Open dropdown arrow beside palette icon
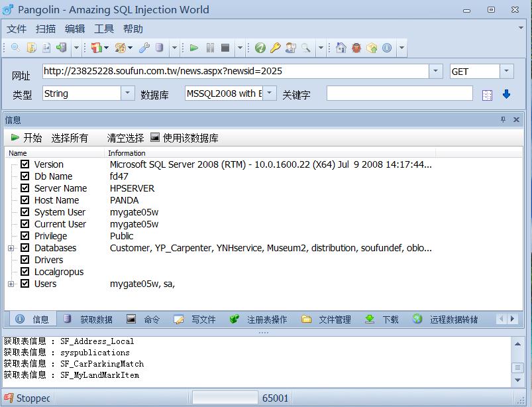Image resolution: width=532 pixels, height=407 pixels. pyautogui.click(x=131, y=48)
